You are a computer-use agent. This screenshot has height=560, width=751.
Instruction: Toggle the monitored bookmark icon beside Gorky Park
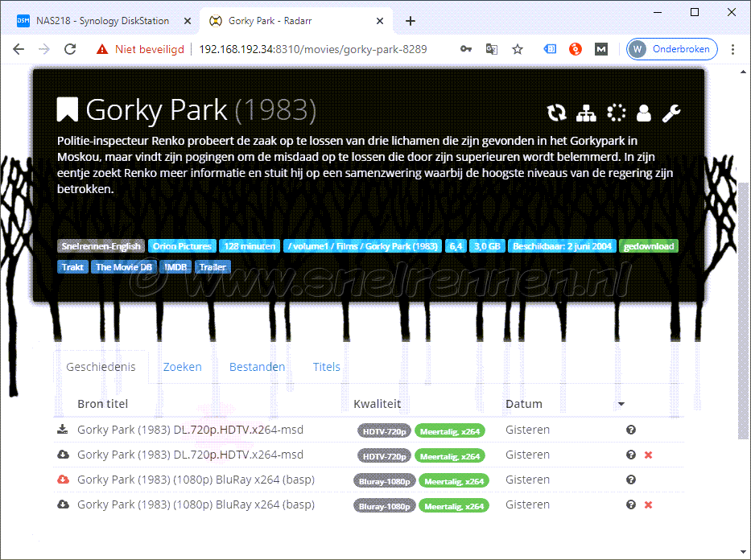[x=67, y=109]
